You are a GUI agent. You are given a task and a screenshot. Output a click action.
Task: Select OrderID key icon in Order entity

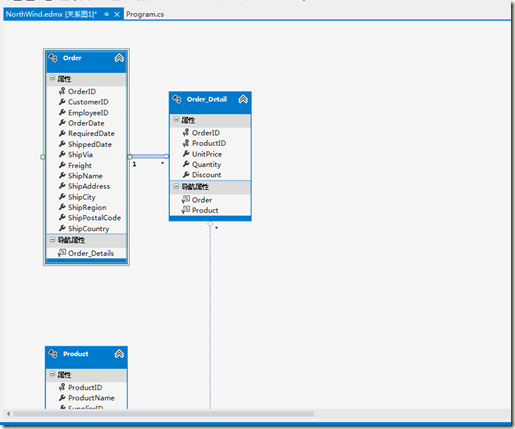coord(62,91)
